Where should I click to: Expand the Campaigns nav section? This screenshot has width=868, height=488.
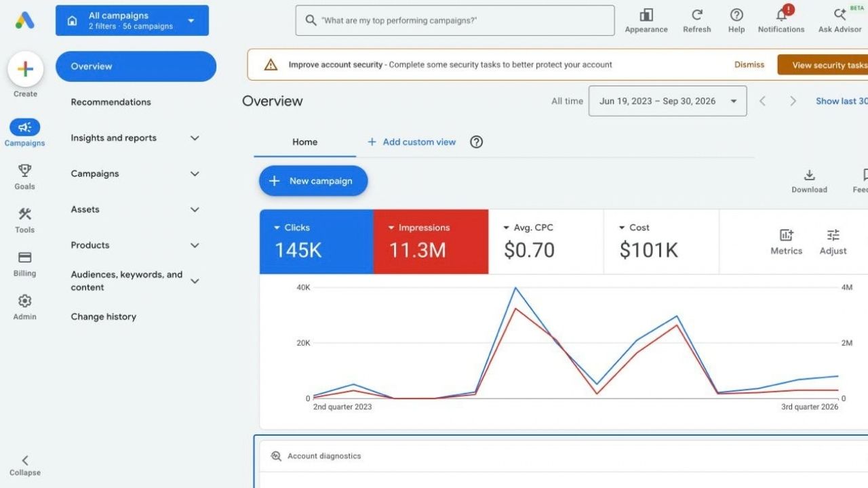pyautogui.click(x=136, y=174)
